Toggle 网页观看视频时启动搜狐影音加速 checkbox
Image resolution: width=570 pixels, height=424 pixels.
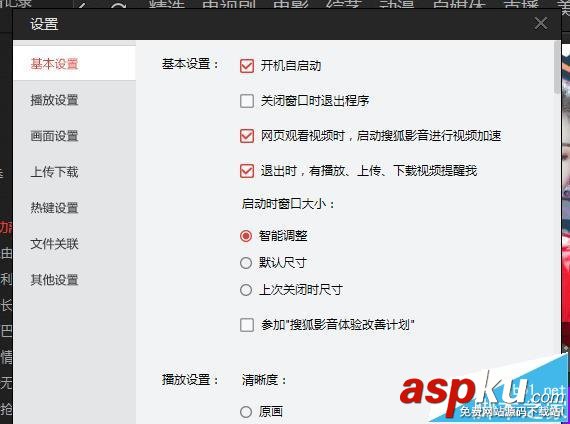[x=247, y=136]
